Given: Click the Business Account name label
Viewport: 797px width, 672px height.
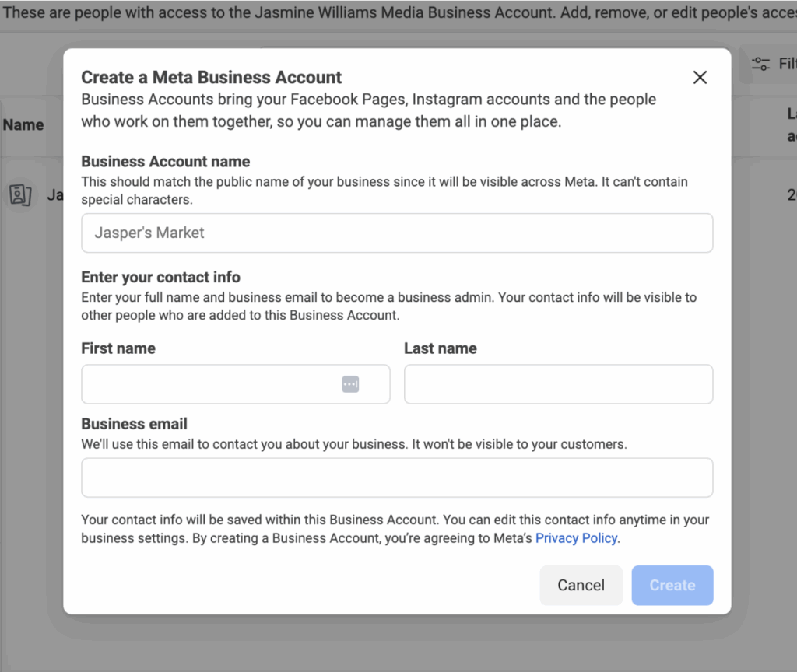Looking at the screenshot, I should point(166,162).
